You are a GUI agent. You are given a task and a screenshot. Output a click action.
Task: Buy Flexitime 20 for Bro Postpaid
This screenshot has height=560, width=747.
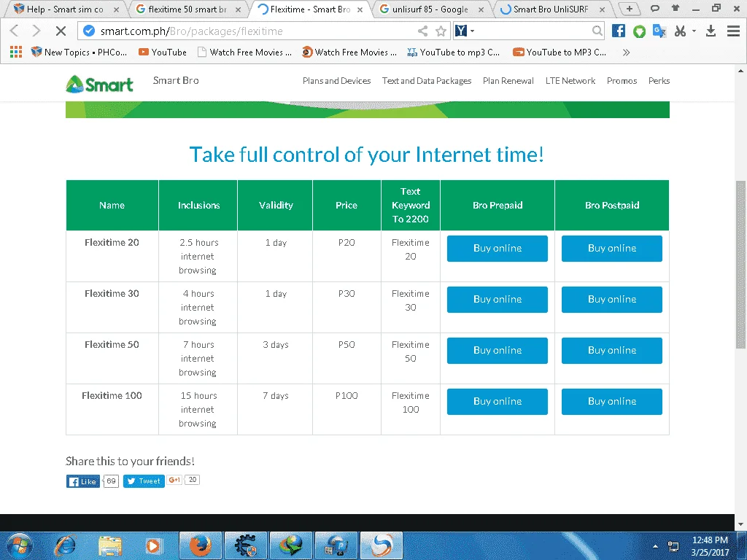point(612,248)
